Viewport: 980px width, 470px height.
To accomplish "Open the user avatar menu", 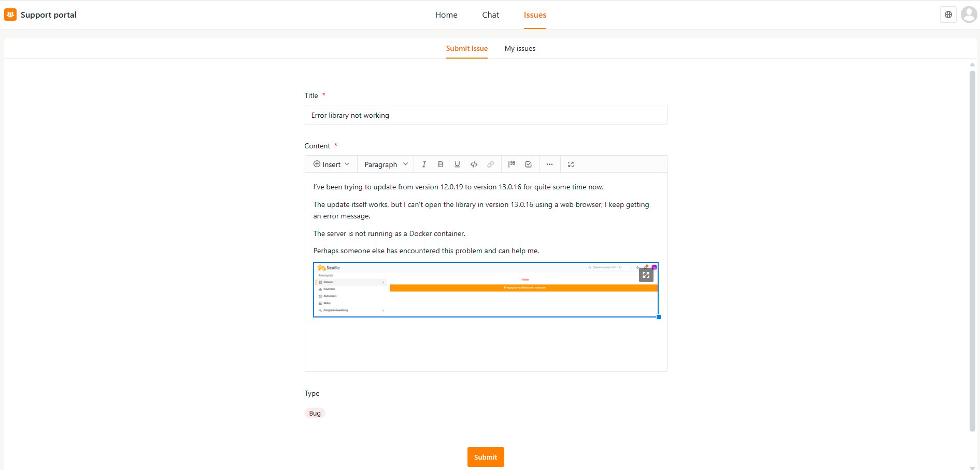I will click(x=969, y=15).
